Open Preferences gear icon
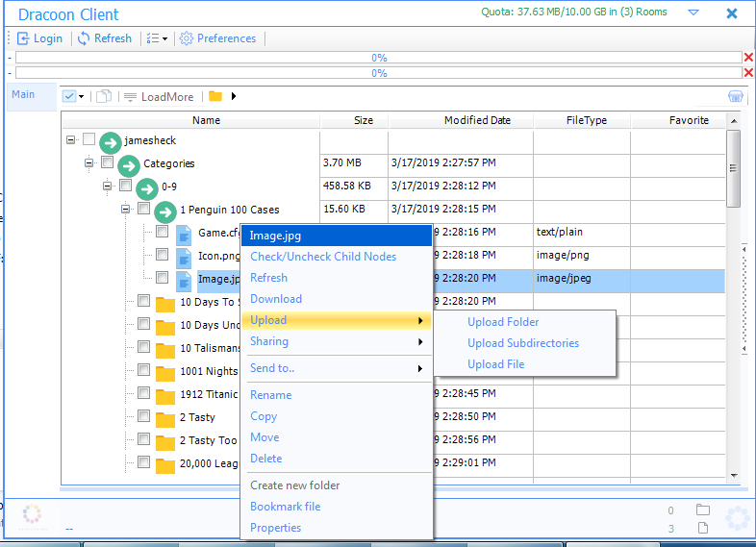Screen dimensions: 756x547 (186, 38)
